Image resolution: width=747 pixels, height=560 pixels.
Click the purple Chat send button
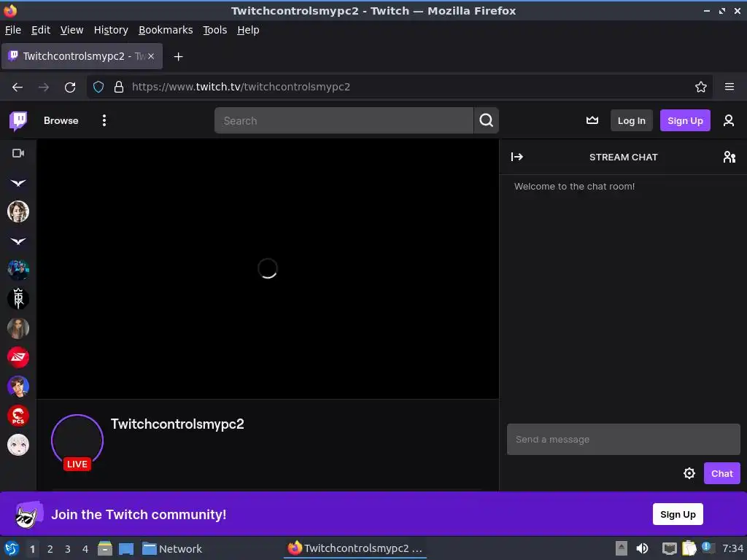pos(721,473)
